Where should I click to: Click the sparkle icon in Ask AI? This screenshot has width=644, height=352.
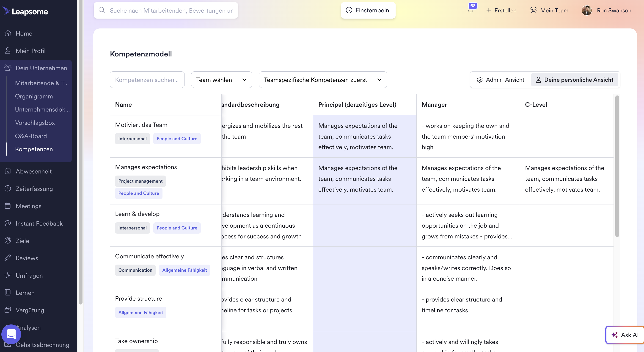tap(614, 335)
